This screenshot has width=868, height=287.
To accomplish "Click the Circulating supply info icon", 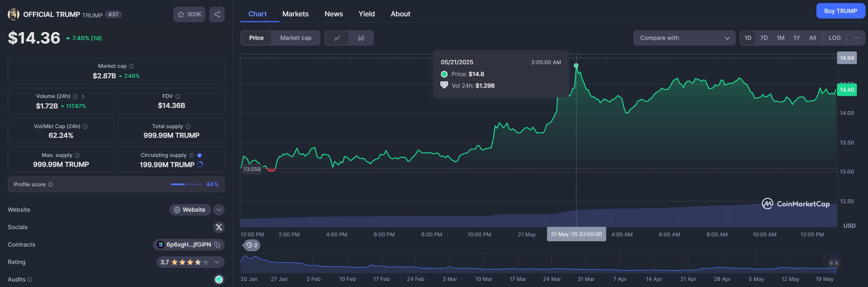I will (192, 156).
